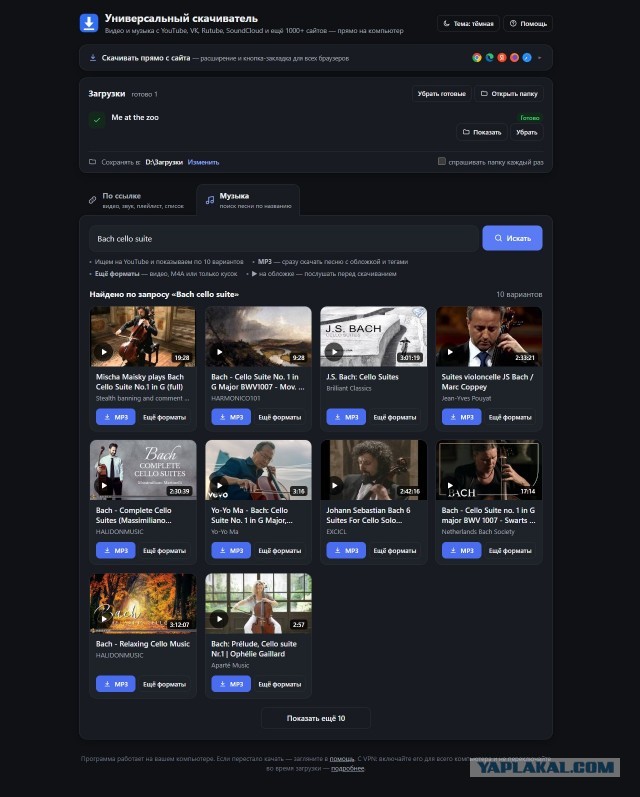Enable спрашивать папку каждый раз checkbox
Screen dimensions: 640x797
[x=442, y=161]
